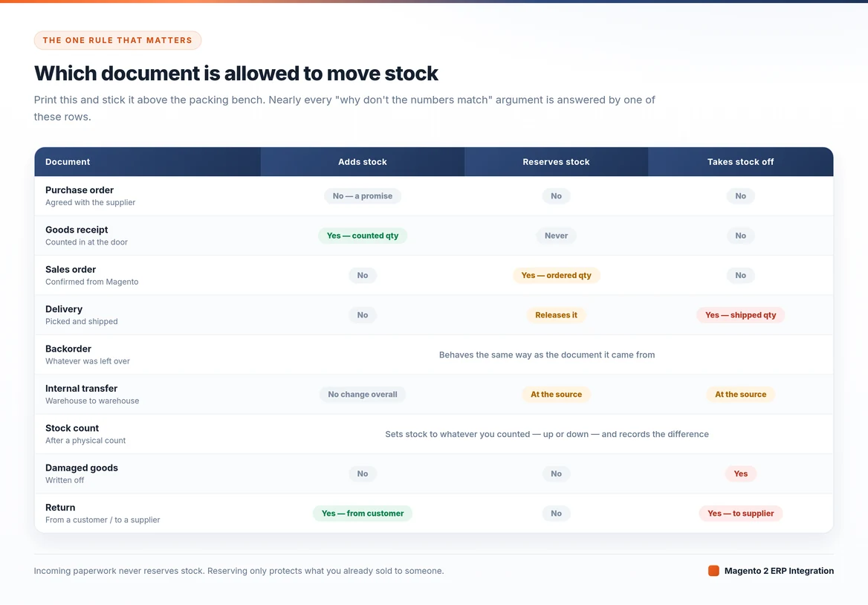Click the 'Which document is allowed to move stock' heading

tap(236, 73)
